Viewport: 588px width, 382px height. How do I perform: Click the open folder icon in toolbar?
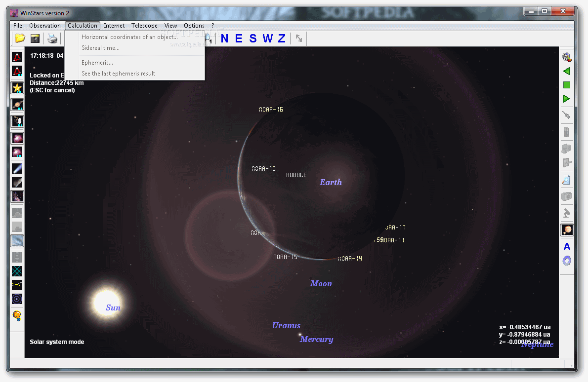20,38
